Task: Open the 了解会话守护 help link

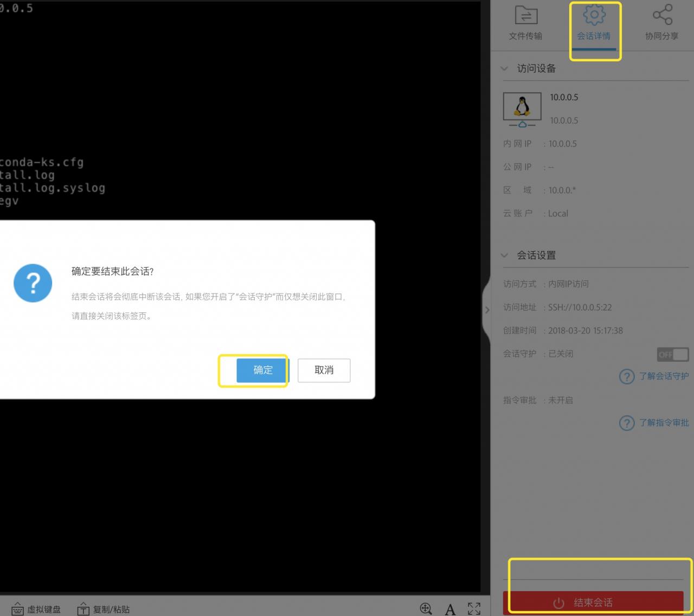Action: coord(664,376)
